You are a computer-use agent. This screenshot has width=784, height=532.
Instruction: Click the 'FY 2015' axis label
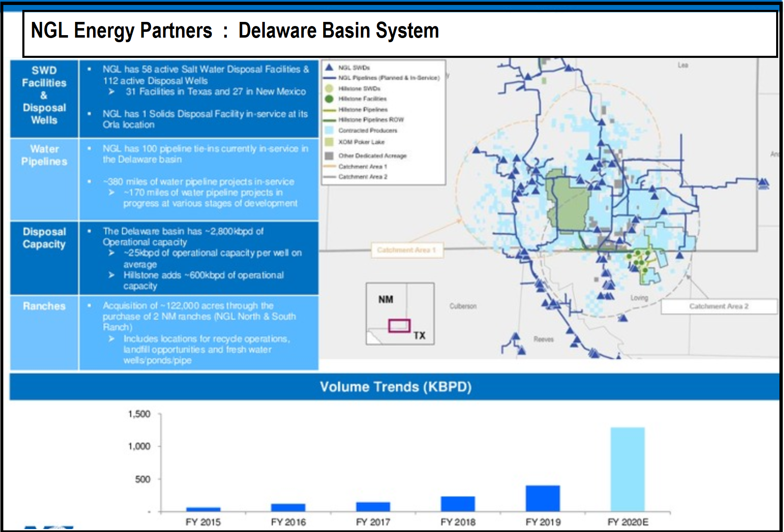tap(203, 522)
